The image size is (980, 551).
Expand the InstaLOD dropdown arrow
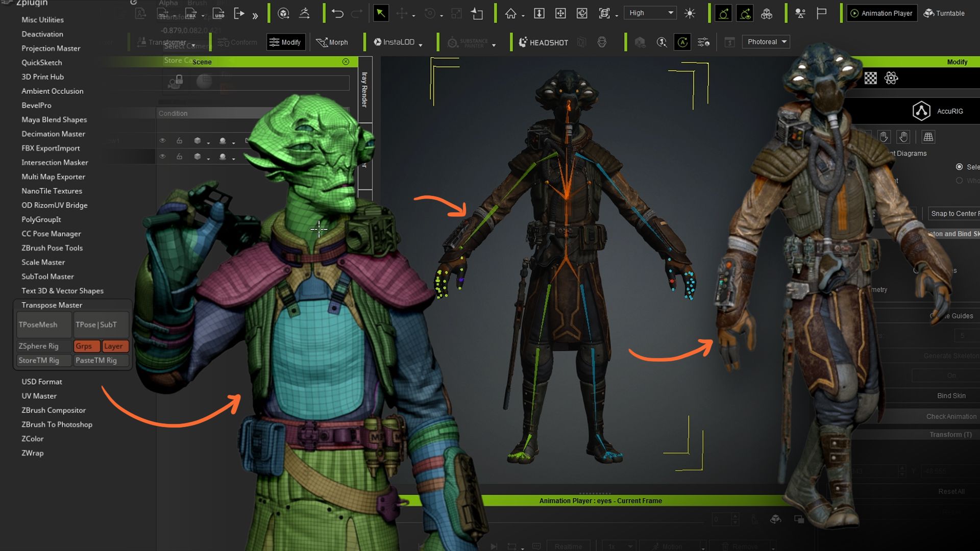point(421,45)
